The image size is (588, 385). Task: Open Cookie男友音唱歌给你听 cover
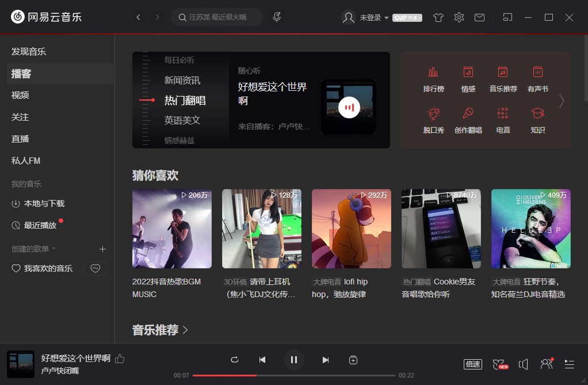point(441,229)
